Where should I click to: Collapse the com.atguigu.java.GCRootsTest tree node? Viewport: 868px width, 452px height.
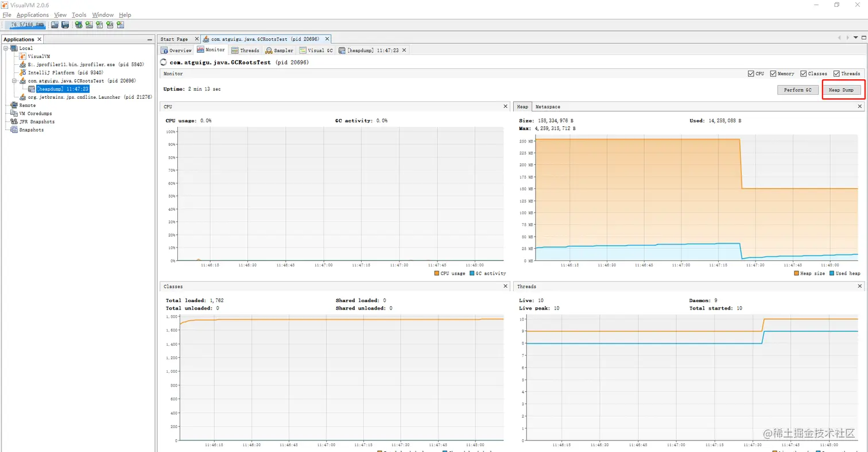(x=15, y=81)
